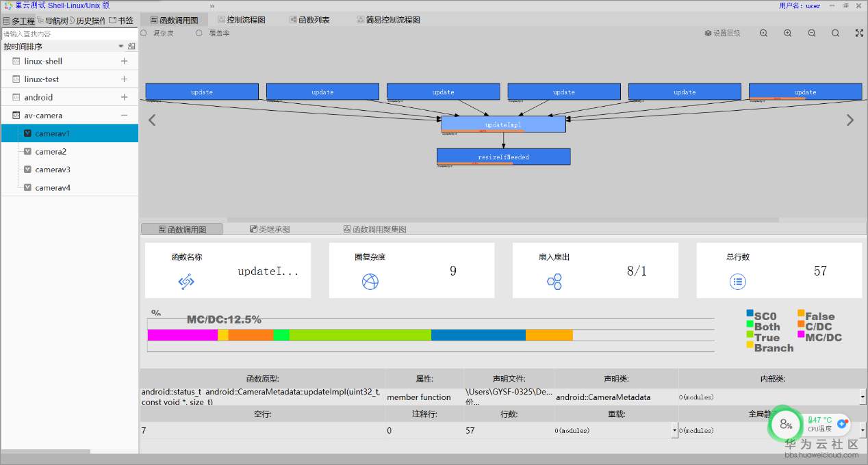Screen dimensions: 868x465
Task: Click the camera2 version icon
Action: click(27, 152)
